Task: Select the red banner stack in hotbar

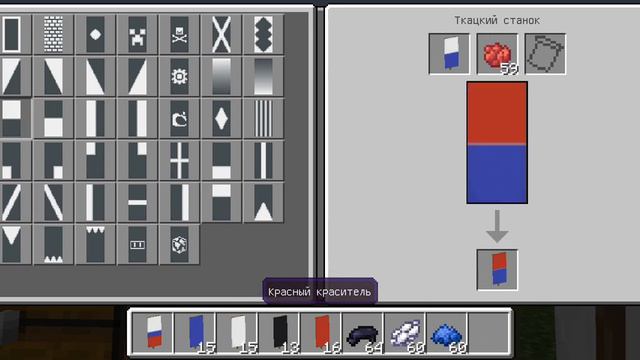Action: click(321, 332)
